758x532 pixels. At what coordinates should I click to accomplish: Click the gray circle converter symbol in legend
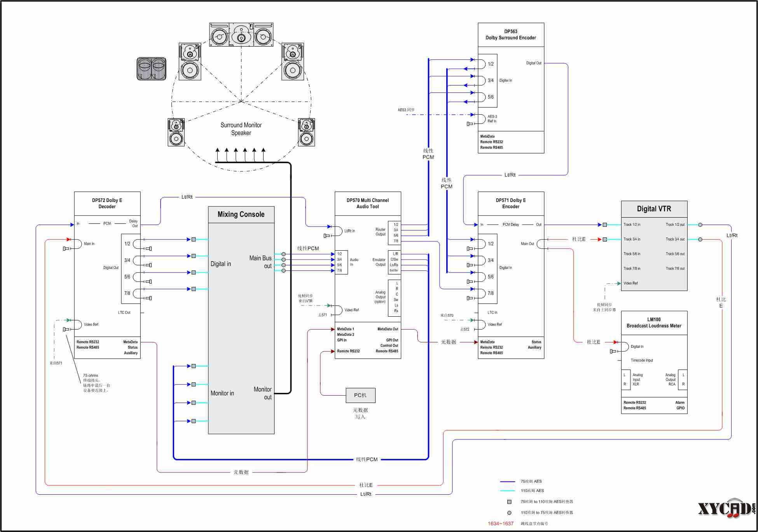point(509,513)
